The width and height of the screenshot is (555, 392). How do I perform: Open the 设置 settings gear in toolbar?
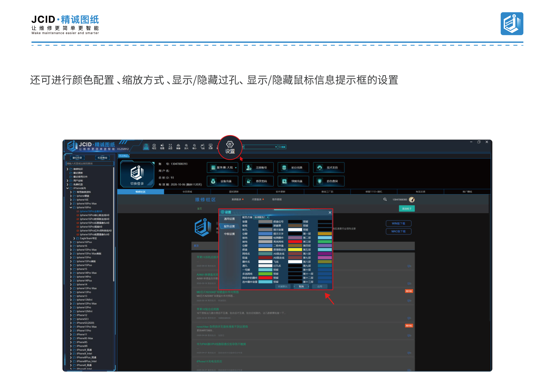[x=230, y=147]
